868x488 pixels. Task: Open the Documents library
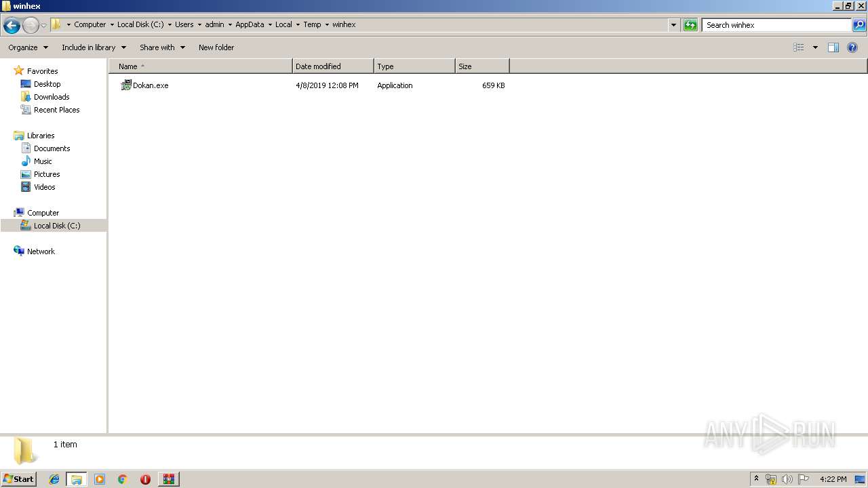tap(52, 148)
